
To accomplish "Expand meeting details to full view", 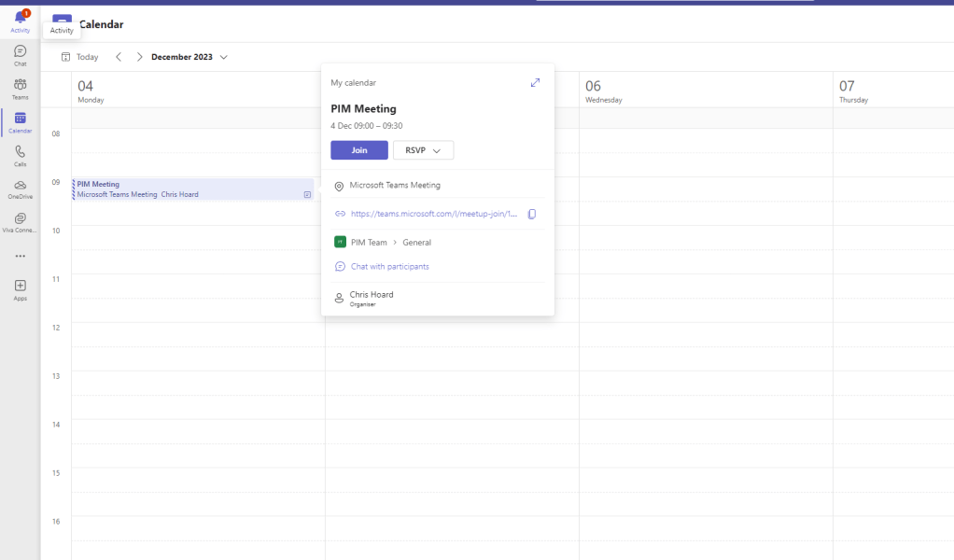I will (535, 82).
